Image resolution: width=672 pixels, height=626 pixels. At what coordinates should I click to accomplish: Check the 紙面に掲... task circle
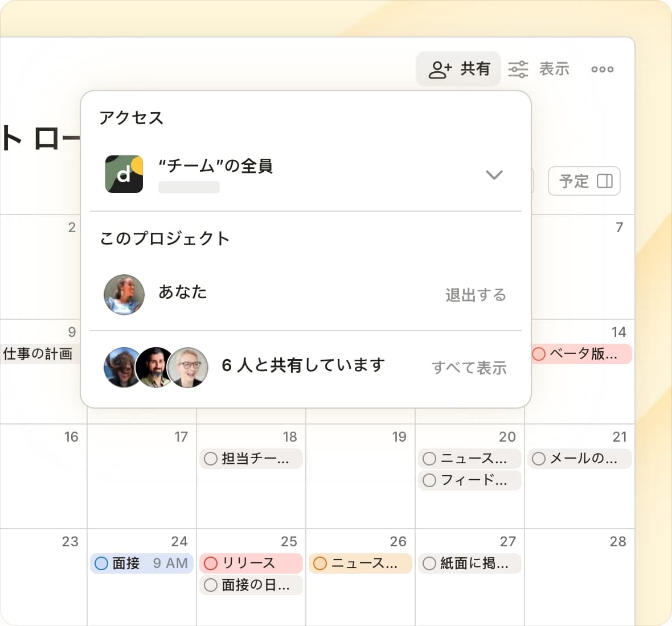tap(429, 563)
